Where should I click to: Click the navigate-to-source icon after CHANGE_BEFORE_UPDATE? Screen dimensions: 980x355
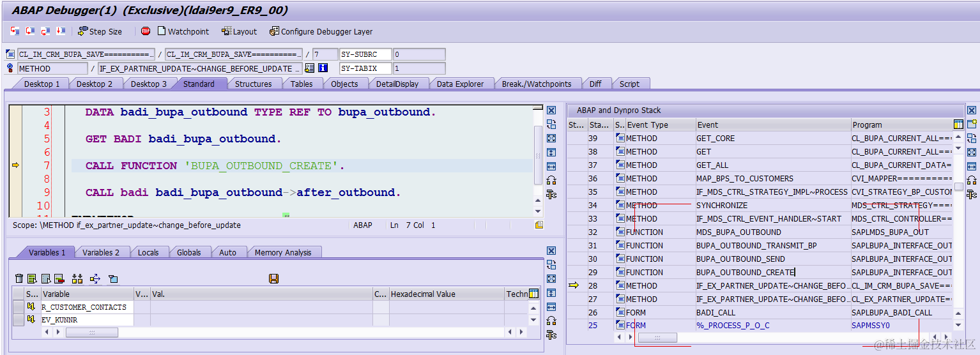coord(310,68)
